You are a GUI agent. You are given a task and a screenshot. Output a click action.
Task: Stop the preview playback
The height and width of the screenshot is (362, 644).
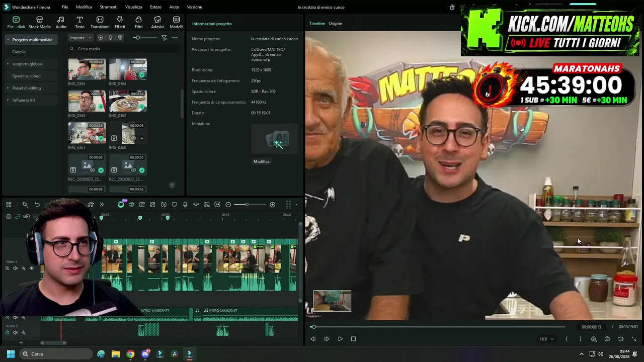pos(353,339)
